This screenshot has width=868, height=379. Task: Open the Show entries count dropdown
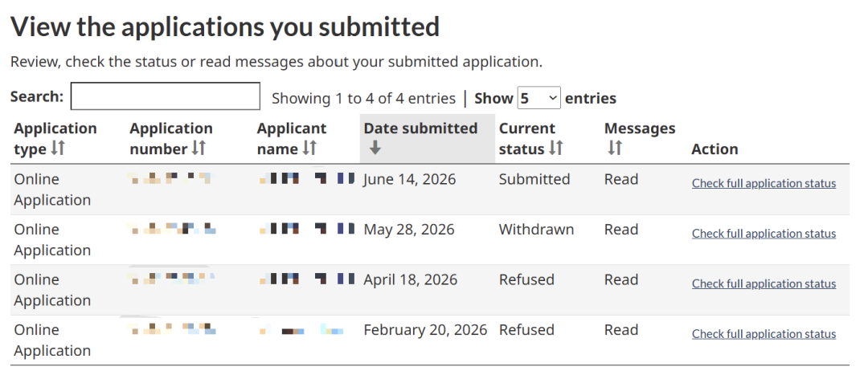[x=538, y=98]
